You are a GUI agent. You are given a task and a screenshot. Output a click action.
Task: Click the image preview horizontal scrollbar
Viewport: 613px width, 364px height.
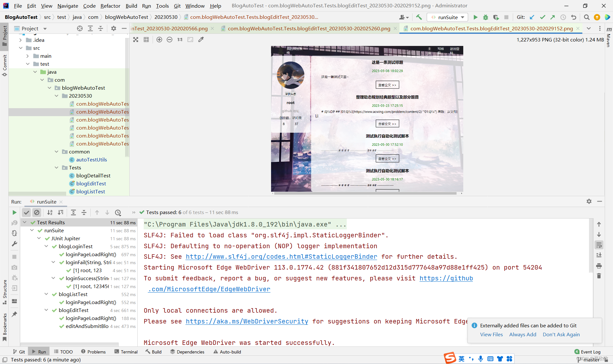coord(365,193)
